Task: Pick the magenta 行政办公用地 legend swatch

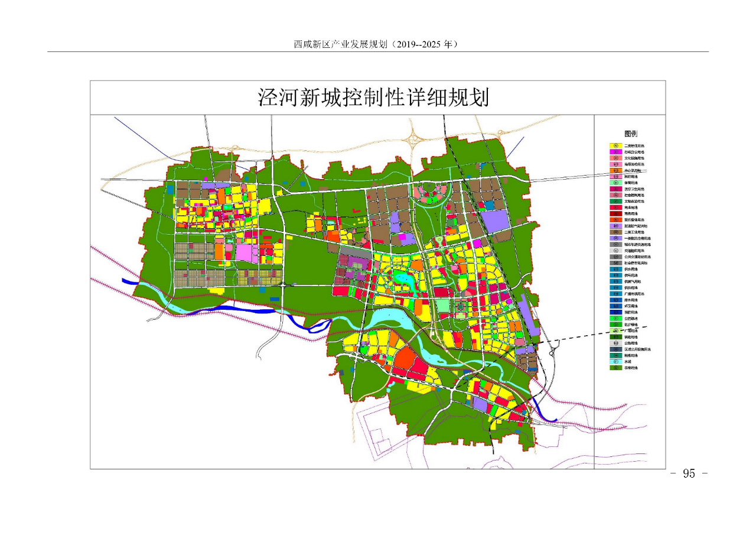Action: [616, 152]
